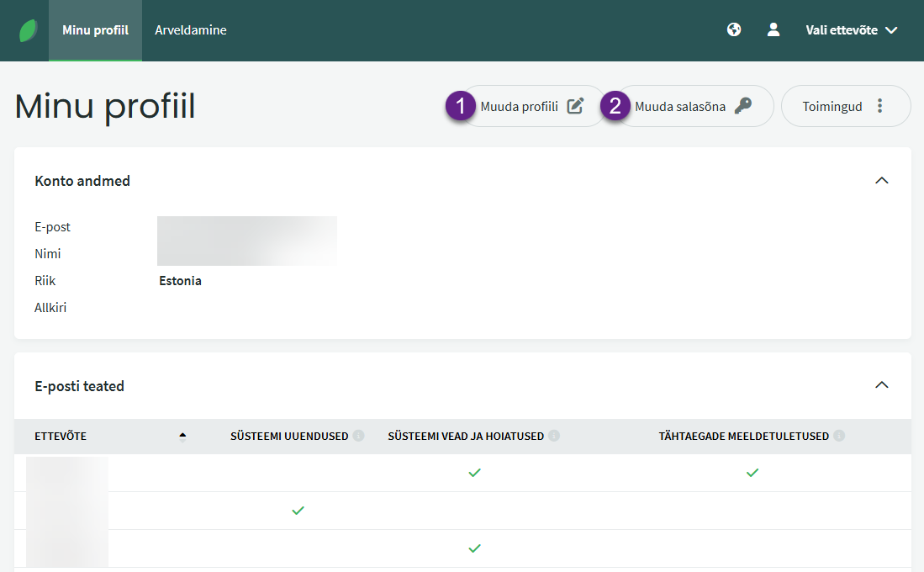Sort table by Ettevõte column header
This screenshot has height=572, width=924.
click(61, 436)
